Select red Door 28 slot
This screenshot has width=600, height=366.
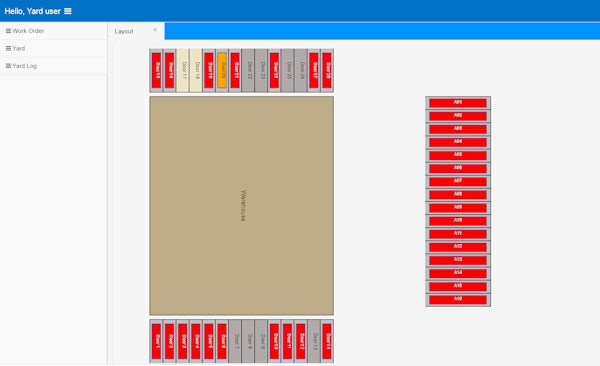(327, 70)
